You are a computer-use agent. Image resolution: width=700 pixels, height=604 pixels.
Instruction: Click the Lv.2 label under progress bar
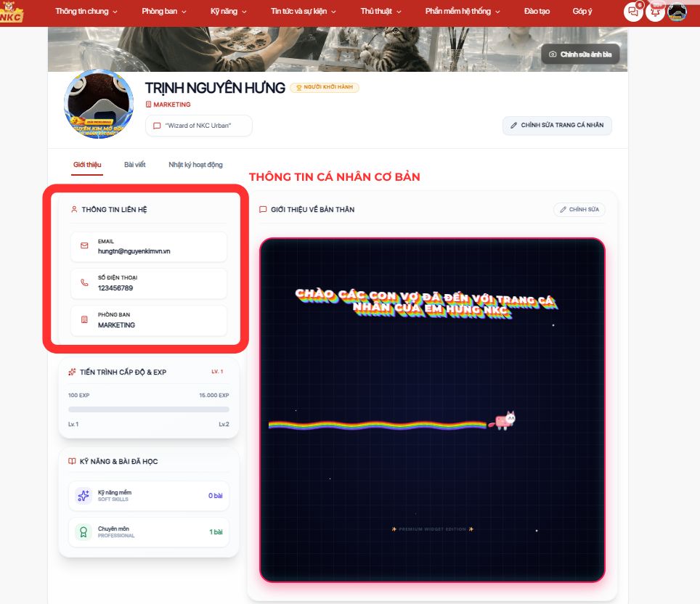tap(224, 424)
